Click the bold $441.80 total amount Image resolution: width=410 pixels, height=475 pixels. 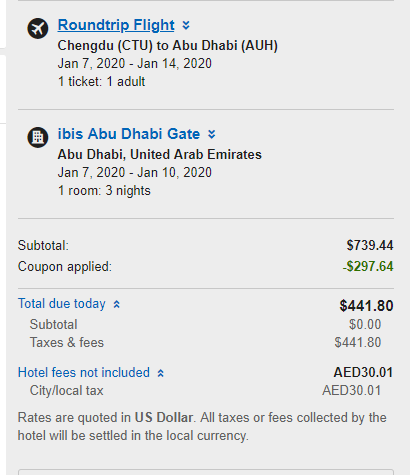pos(366,306)
